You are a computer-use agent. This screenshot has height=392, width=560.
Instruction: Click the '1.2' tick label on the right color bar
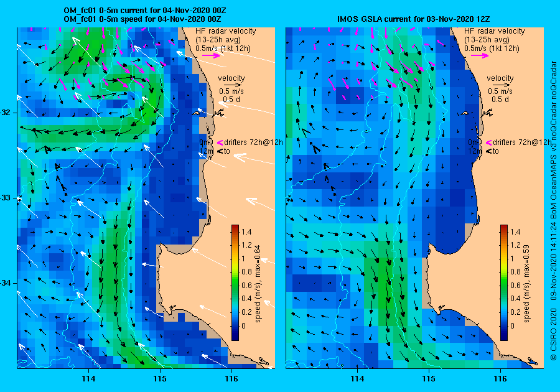[515, 245]
